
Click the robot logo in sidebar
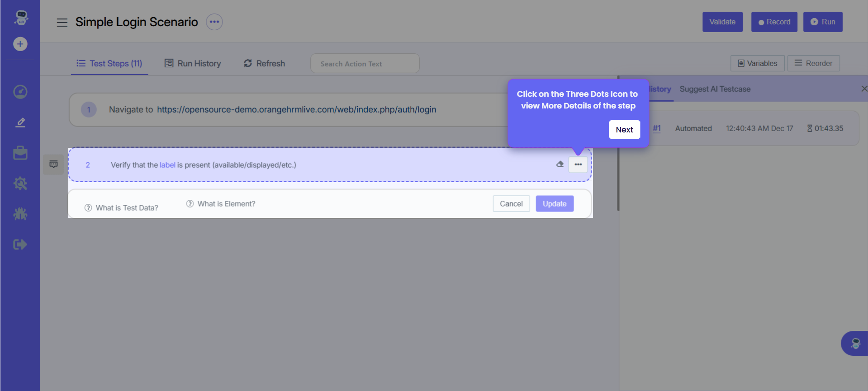[x=21, y=17]
